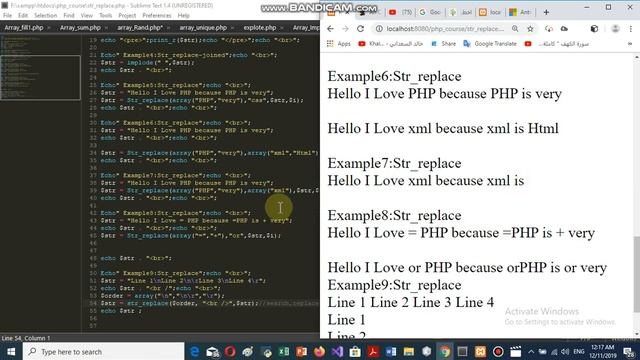Show hidden bookmarks with the double chevron
The image size is (640, 360).
630,44
